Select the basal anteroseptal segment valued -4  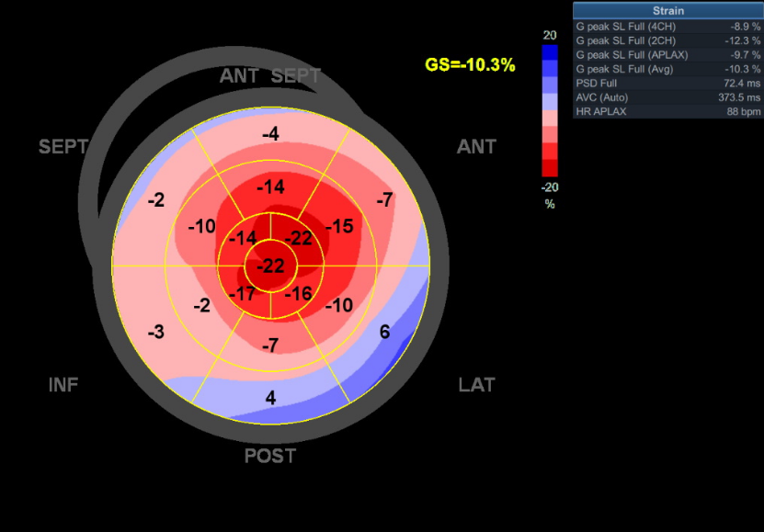tap(270, 133)
